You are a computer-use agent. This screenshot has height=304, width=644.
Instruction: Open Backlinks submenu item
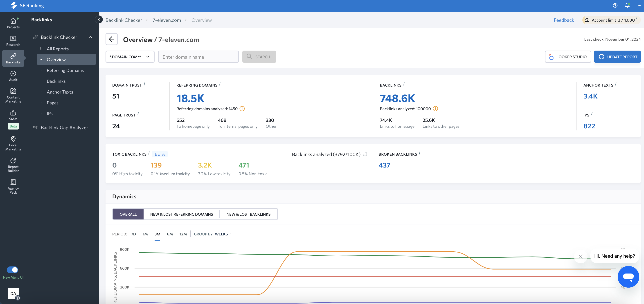pyautogui.click(x=56, y=81)
